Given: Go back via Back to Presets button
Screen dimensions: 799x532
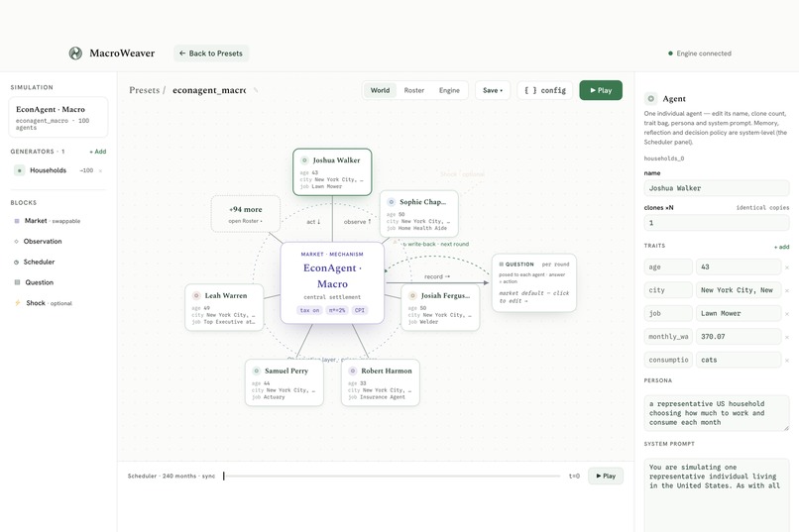Looking at the screenshot, I should pos(211,53).
